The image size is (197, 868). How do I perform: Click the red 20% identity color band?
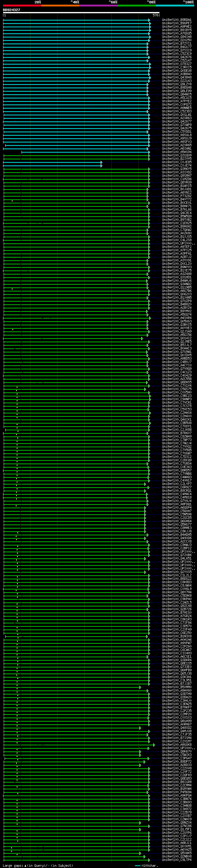pyautogui.click(x=22, y=6)
